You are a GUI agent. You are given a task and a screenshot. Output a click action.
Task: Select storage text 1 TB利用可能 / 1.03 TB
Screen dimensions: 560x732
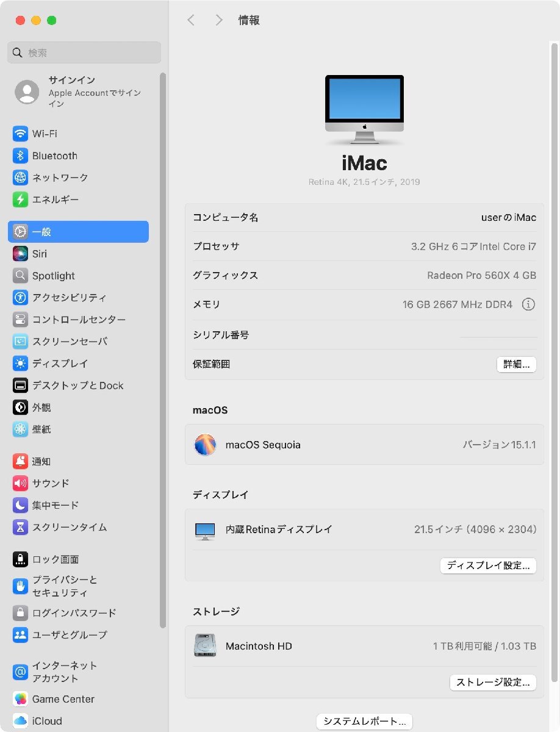coord(485,646)
